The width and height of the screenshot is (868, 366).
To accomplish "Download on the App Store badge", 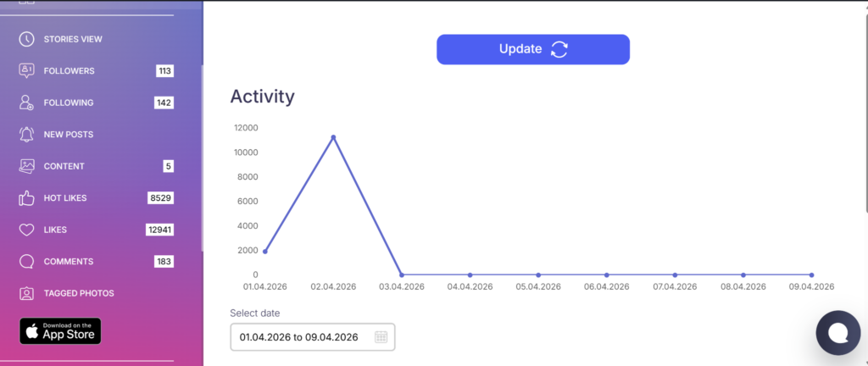I will [60, 331].
